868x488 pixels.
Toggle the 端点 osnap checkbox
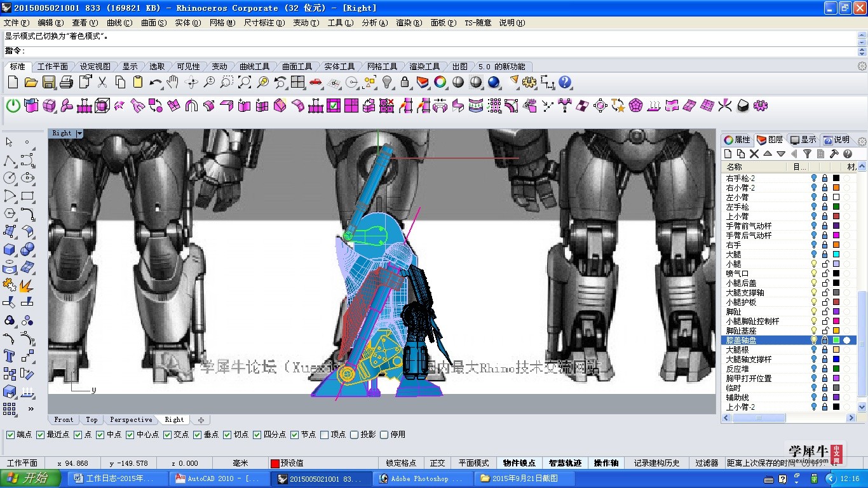[10, 435]
